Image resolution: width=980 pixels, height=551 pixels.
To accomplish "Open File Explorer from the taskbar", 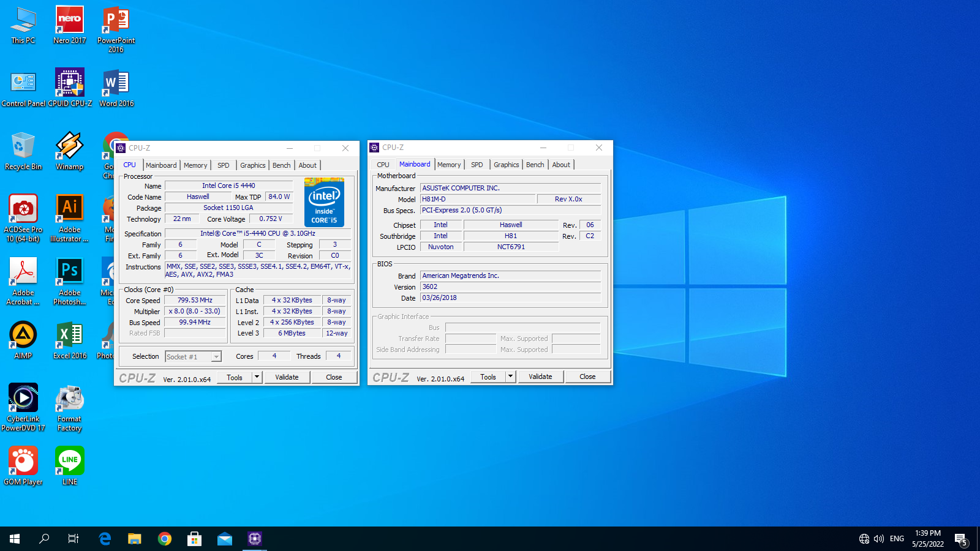I will point(134,539).
